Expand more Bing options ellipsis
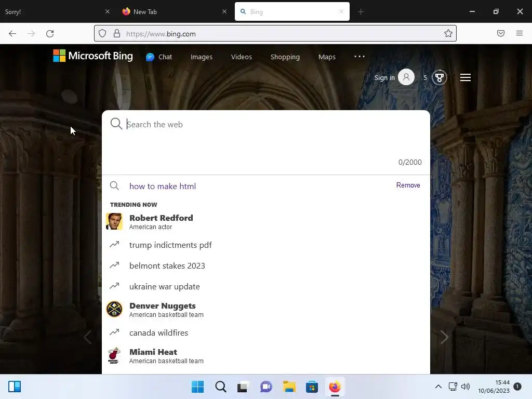 (x=360, y=56)
